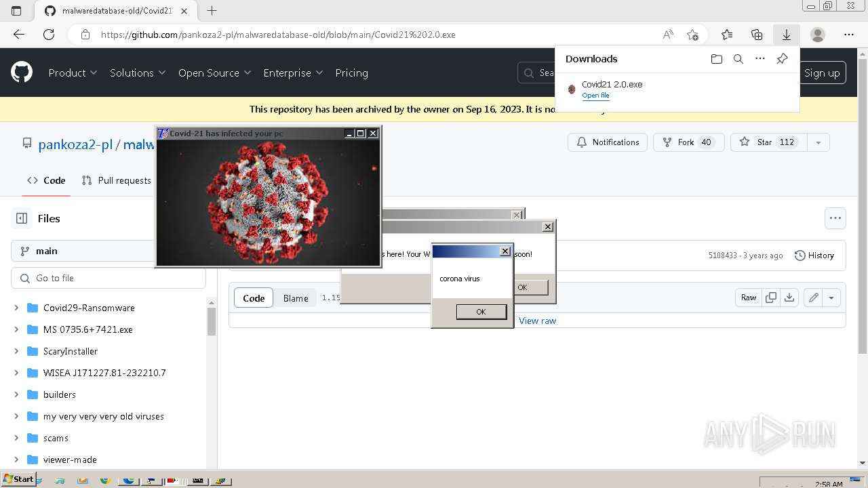Open more options in Downloads panel
Image resolution: width=868 pixels, height=488 pixels.
[x=760, y=59]
